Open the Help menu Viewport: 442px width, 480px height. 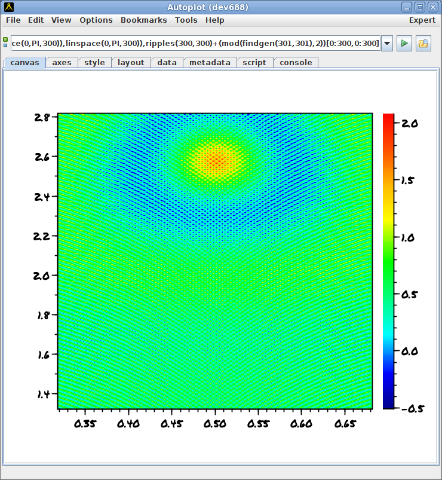pyautogui.click(x=215, y=20)
